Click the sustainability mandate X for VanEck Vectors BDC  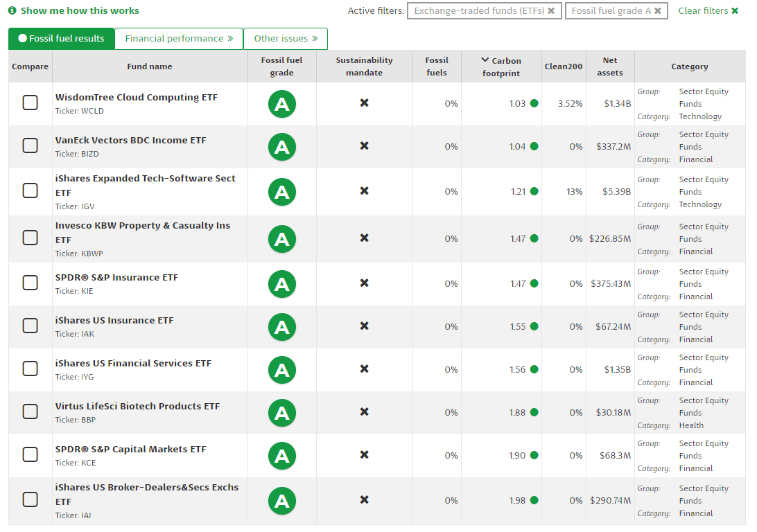[364, 146]
